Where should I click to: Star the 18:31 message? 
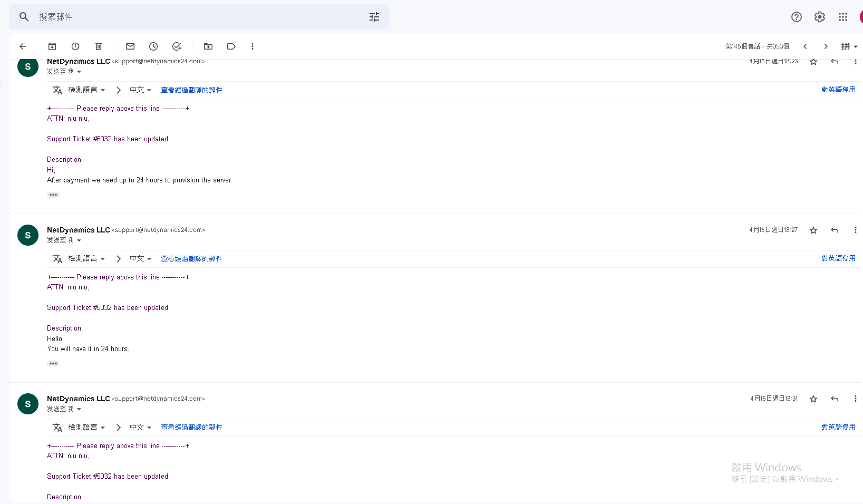click(x=813, y=399)
